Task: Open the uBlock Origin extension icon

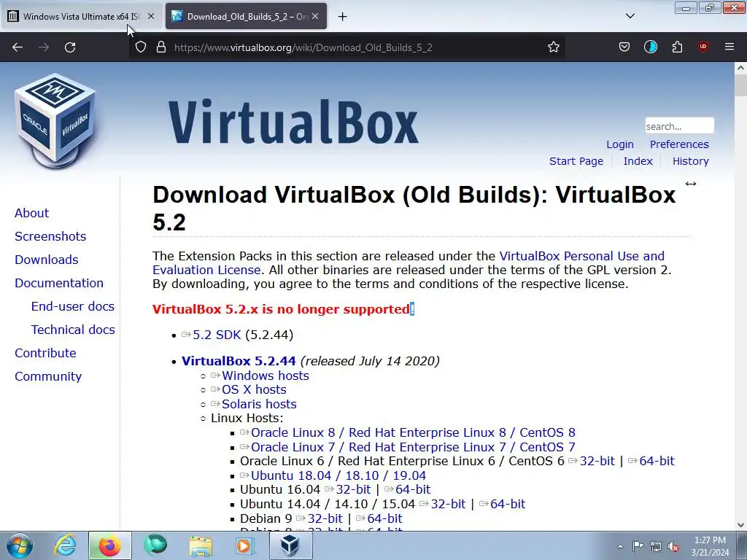Action: (703, 47)
